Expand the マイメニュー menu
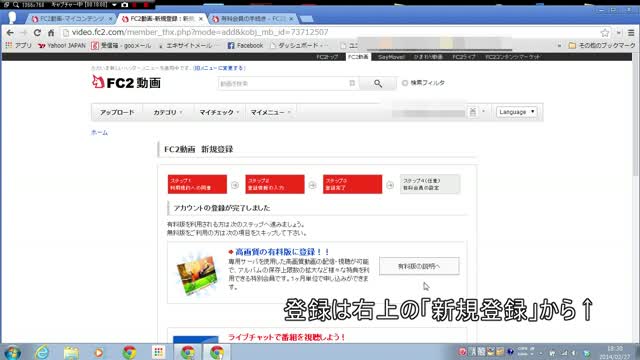The image size is (640, 360). 270,112
